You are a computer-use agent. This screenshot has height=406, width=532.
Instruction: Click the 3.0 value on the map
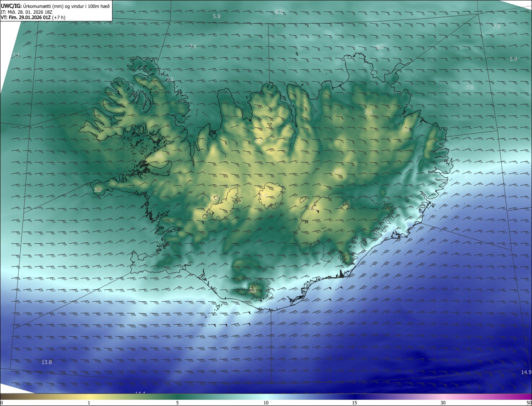point(97,190)
